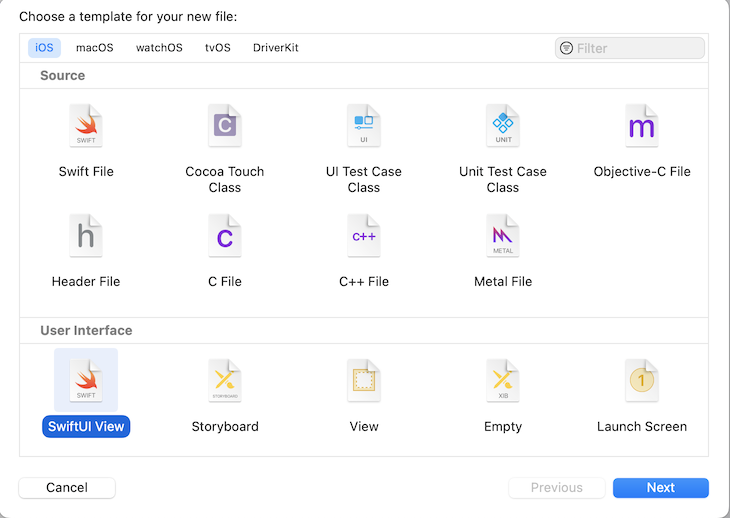Screen dimensions: 730x518
Task: Select the Empty XIB template icon
Action: tap(503, 381)
